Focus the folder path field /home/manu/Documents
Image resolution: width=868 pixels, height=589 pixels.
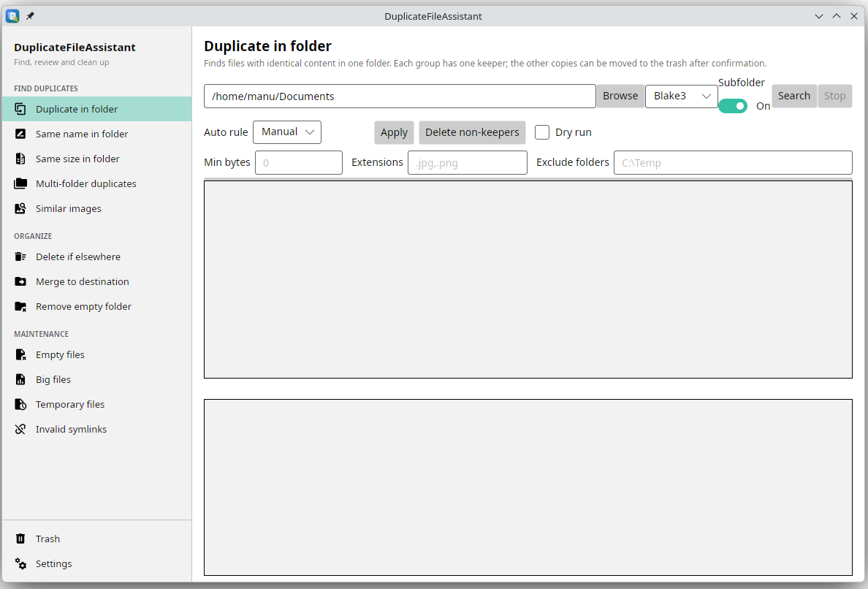pos(400,96)
